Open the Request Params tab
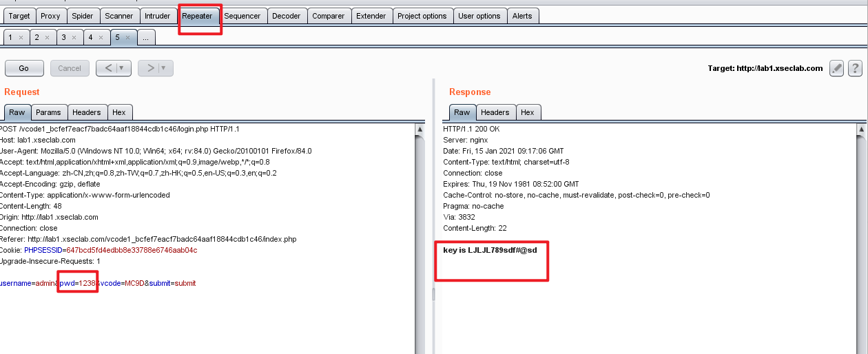This screenshot has width=868, height=354. click(x=48, y=112)
